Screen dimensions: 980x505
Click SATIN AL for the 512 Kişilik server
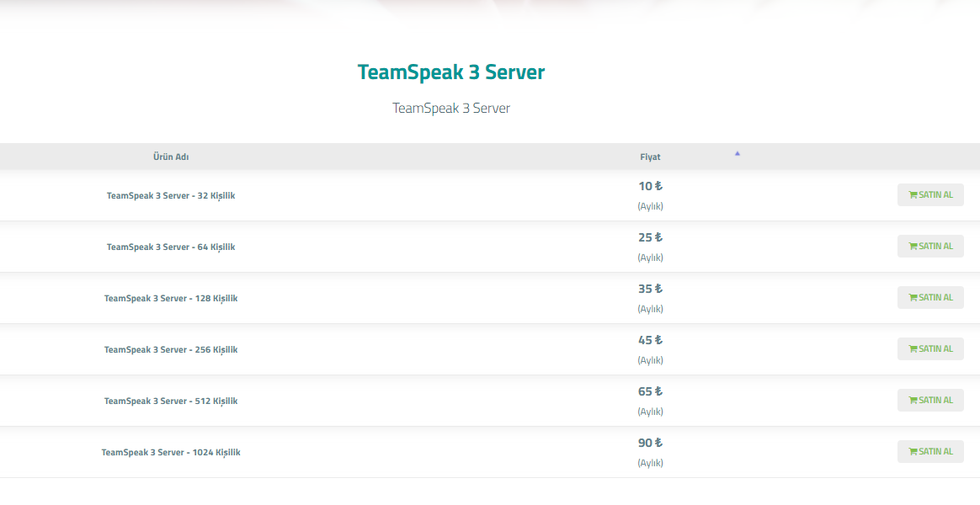(x=930, y=400)
